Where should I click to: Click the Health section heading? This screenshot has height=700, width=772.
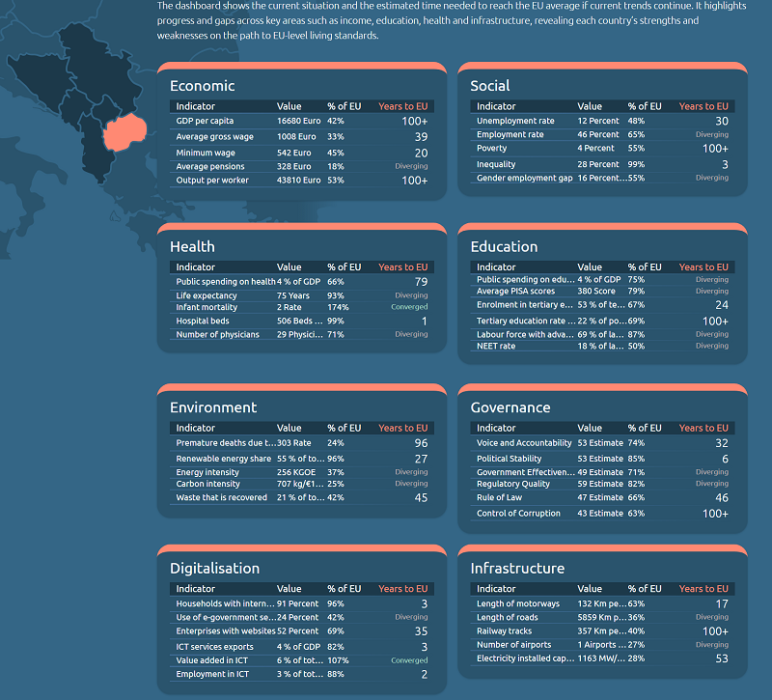pyautogui.click(x=192, y=247)
